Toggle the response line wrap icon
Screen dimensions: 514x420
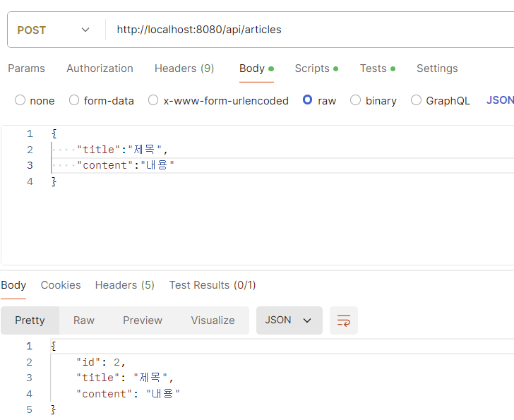coord(344,320)
